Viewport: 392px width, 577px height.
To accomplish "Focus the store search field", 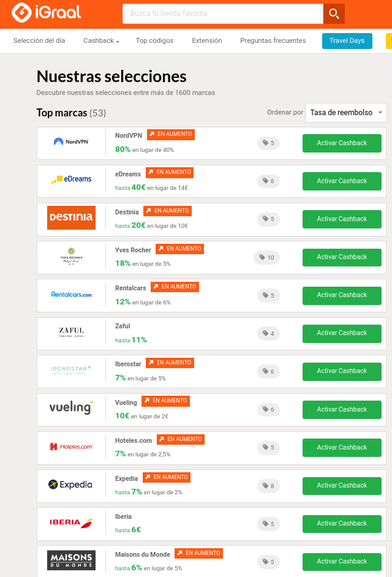I will tap(222, 13).
